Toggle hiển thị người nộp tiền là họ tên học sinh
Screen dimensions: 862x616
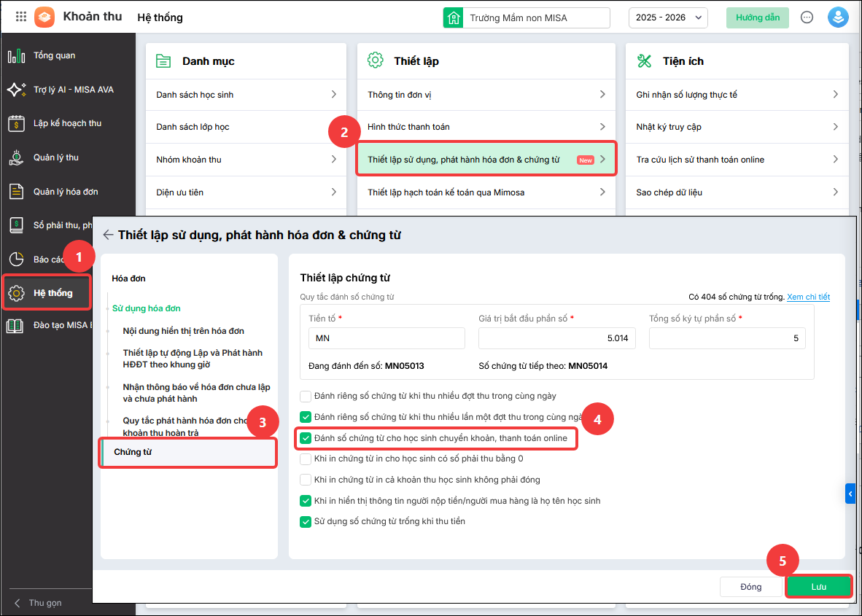pyautogui.click(x=305, y=501)
